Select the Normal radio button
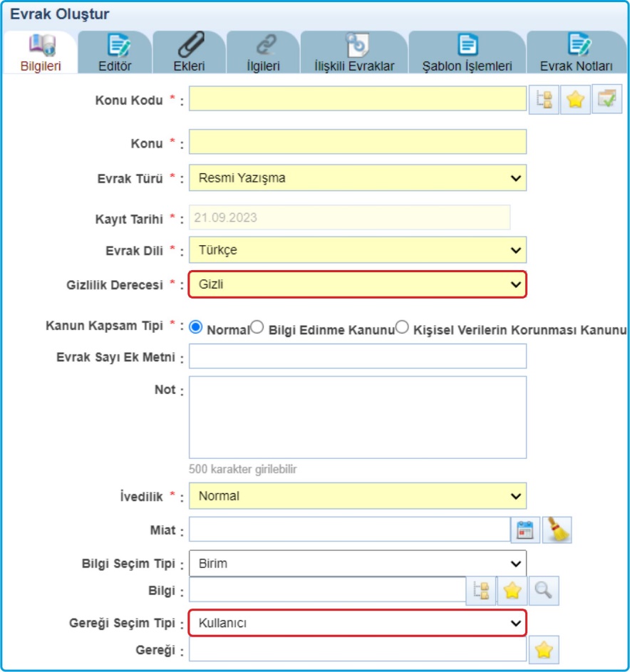This screenshot has width=630, height=672. pos(196,327)
